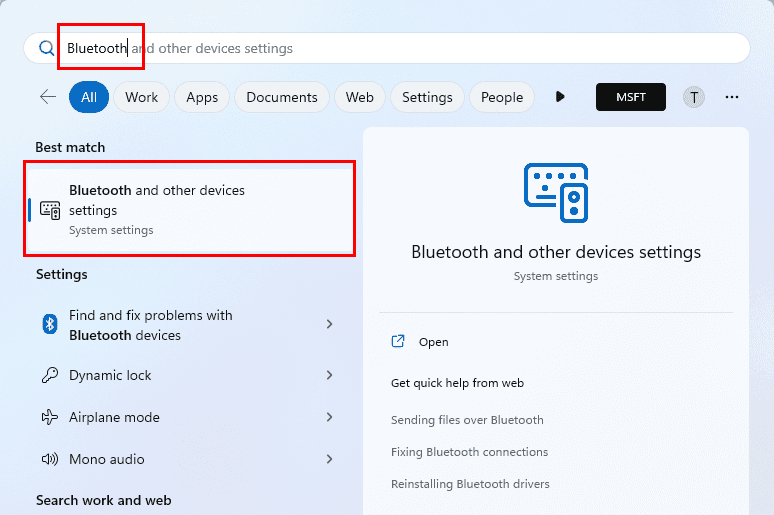774x515 pixels.
Task: Click the Open external-link icon
Action: [x=398, y=341]
